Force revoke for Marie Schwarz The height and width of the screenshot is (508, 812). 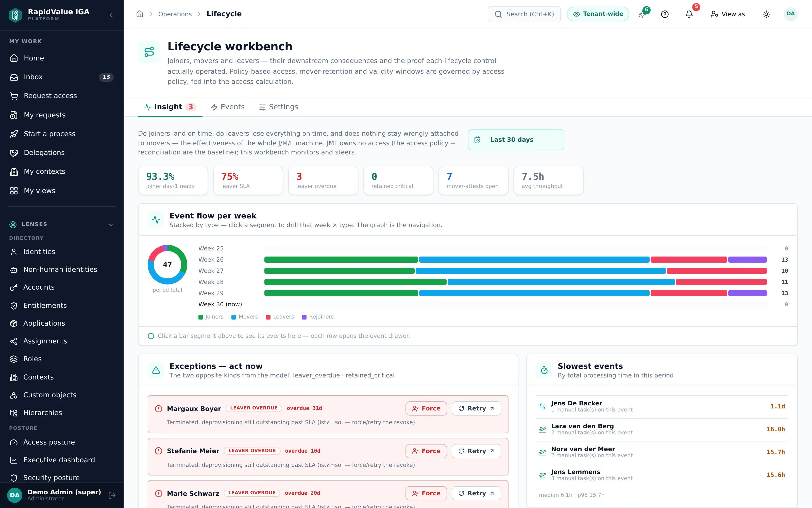426,493
